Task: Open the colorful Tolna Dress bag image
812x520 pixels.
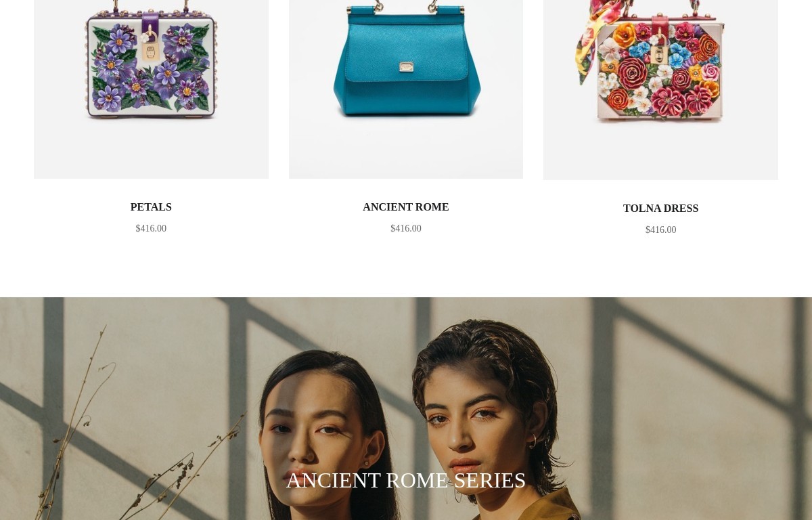Action: (x=660, y=90)
